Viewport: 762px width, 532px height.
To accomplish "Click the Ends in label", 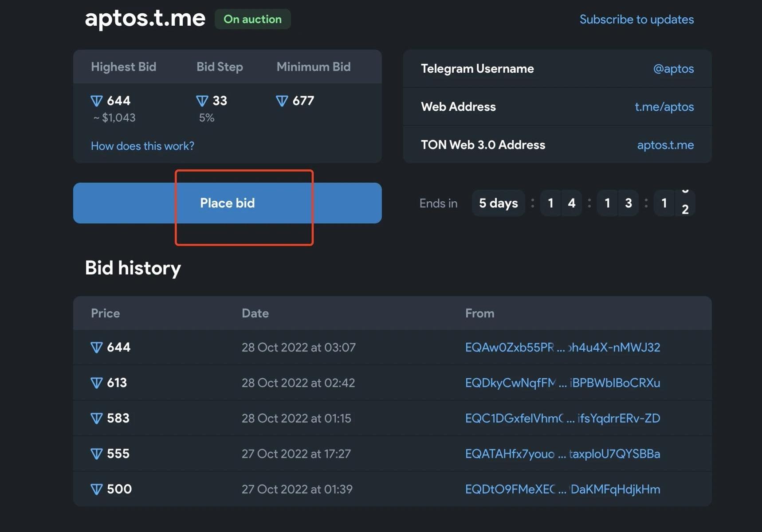I will click(438, 203).
